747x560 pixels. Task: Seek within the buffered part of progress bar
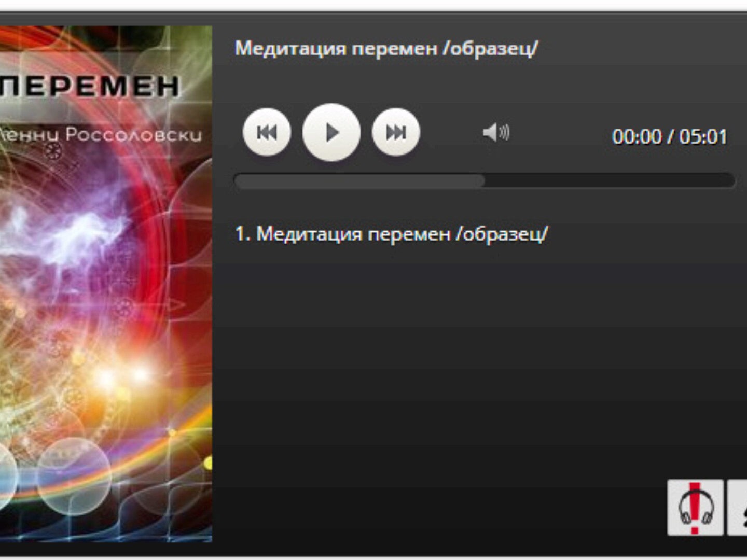359,181
